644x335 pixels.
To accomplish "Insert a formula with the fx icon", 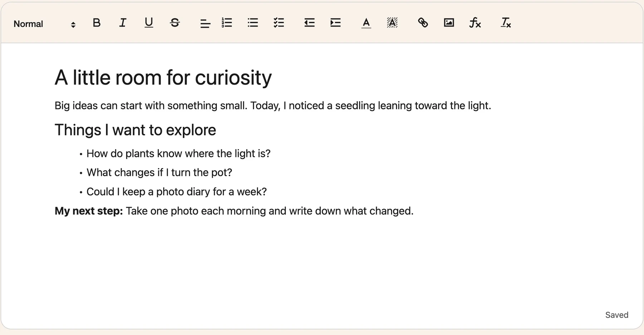I will 475,23.
